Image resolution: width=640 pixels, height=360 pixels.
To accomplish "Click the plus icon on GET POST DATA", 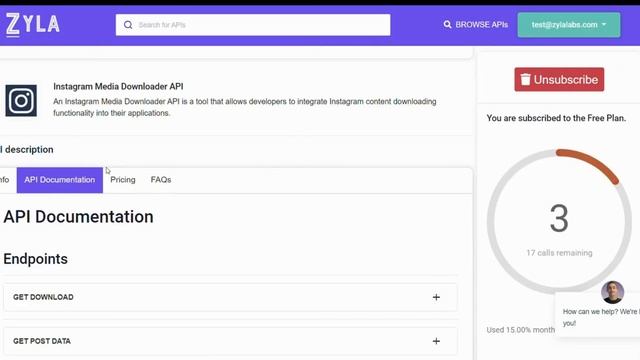I will click(436, 341).
